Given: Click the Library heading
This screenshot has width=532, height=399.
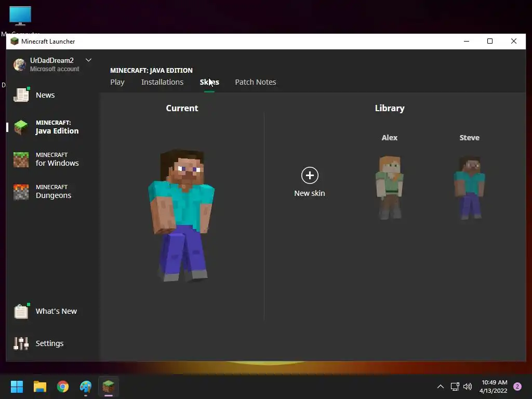Looking at the screenshot, I should (390, 108).
